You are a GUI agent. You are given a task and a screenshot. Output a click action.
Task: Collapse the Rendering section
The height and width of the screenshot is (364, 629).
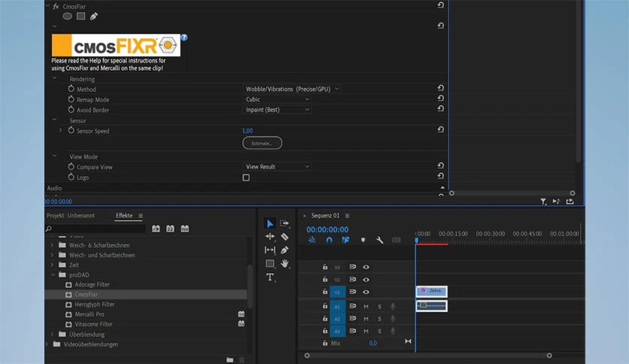[x=55, y=78]
